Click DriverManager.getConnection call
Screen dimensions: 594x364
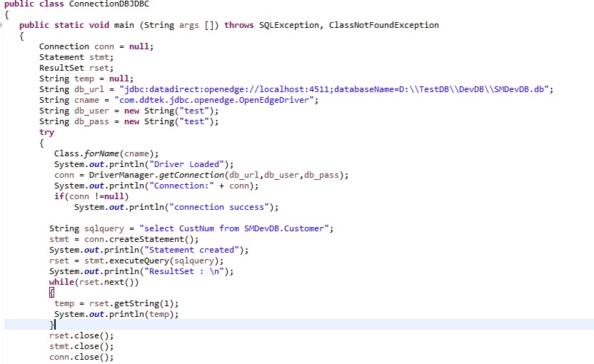218,175
